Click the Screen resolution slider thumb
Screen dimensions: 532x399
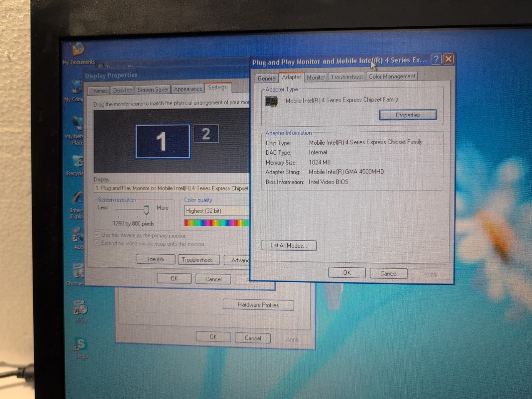tap(146, 209)
